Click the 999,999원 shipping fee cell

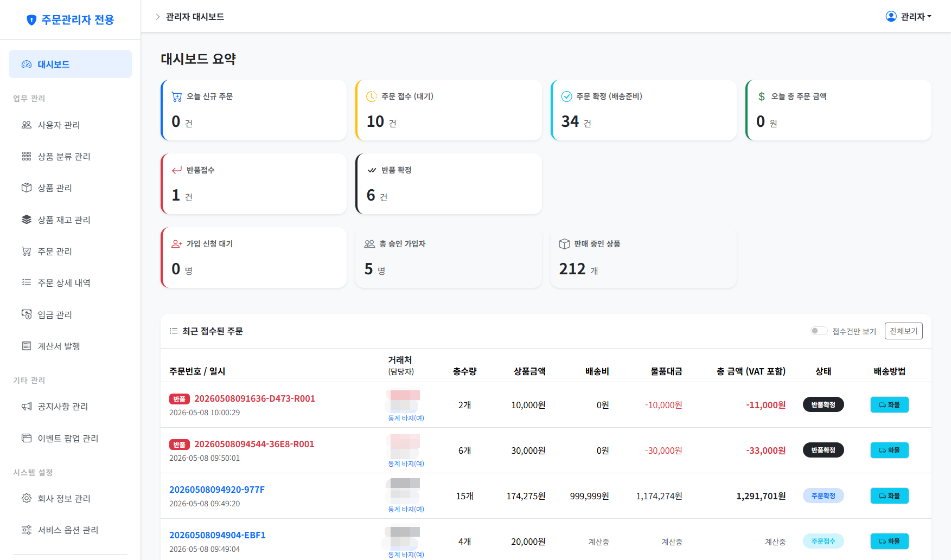[589, 496]
